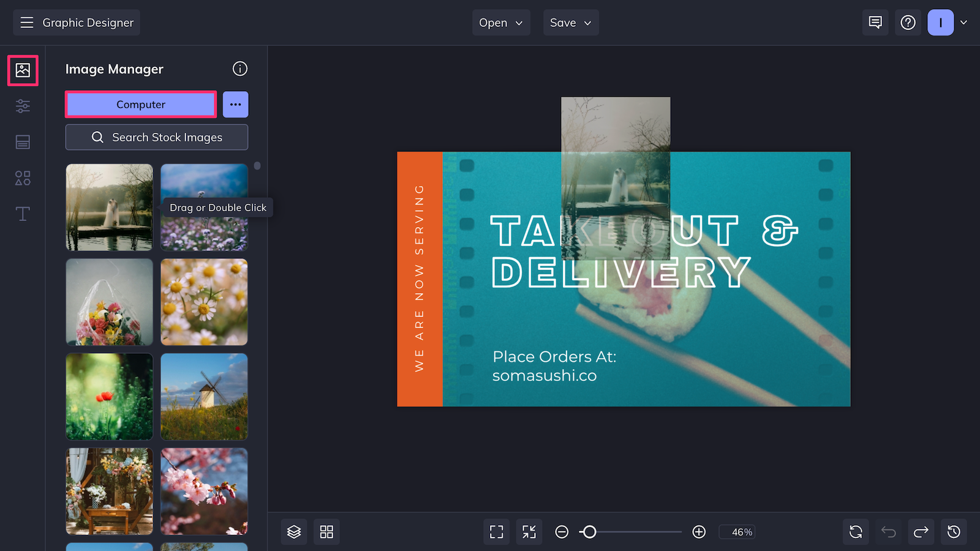This screenshot has height=551, width=980.
Task: Undo the last action
Action: 888,531
